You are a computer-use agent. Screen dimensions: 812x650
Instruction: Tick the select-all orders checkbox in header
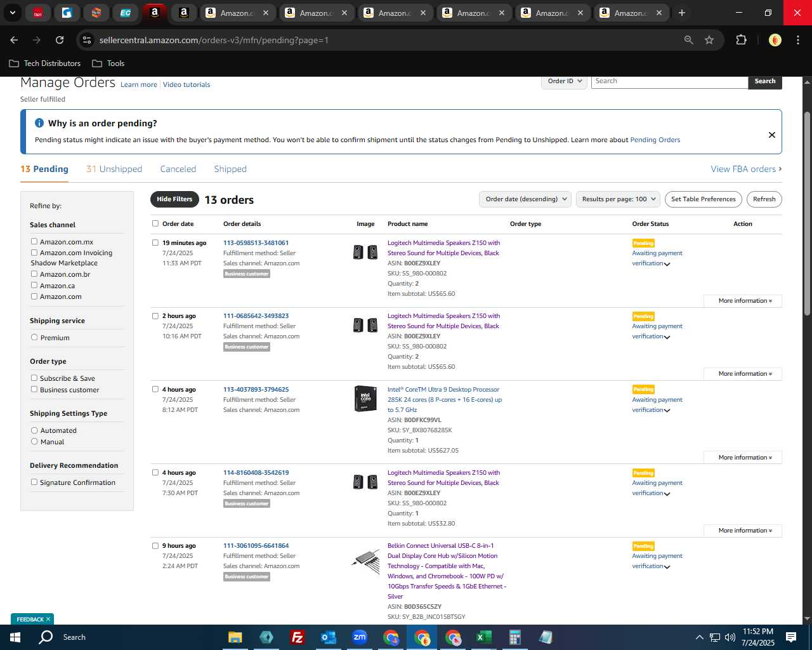pyautogui.click(x=155, y=223)
